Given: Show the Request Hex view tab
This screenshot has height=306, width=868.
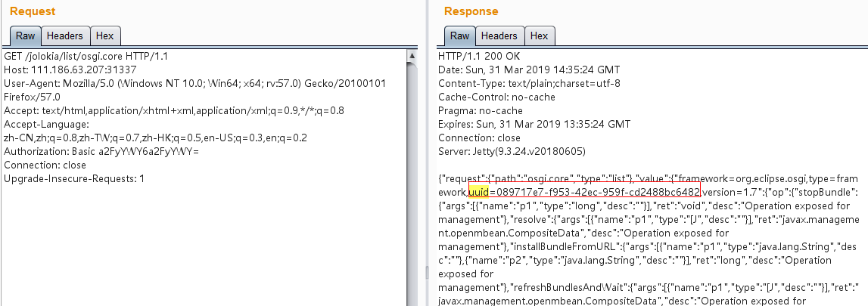Looking at the screenshot, I should [104, 36].
